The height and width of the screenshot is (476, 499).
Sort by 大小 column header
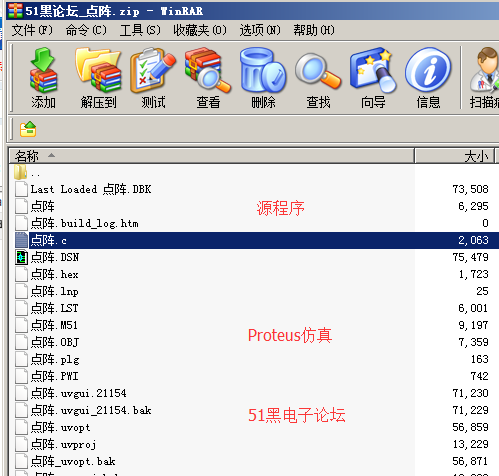coord(454,156)
